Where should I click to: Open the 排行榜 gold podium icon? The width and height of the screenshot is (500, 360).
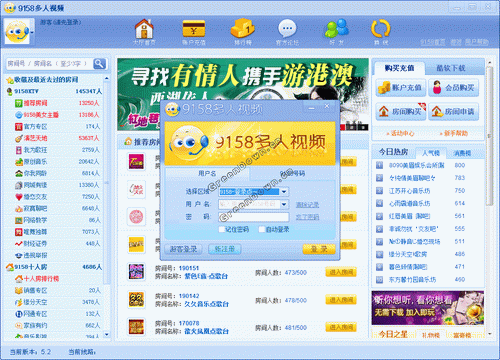[242, 29]
